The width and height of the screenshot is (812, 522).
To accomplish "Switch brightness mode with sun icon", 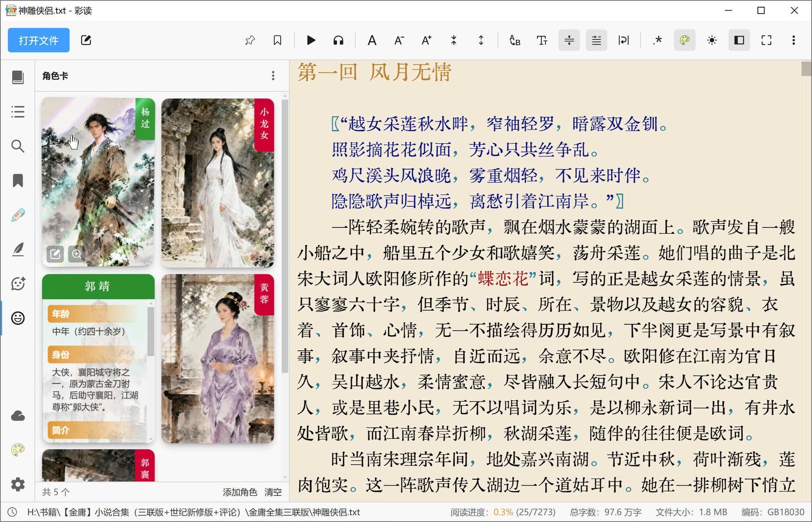I will coord(712,40).
